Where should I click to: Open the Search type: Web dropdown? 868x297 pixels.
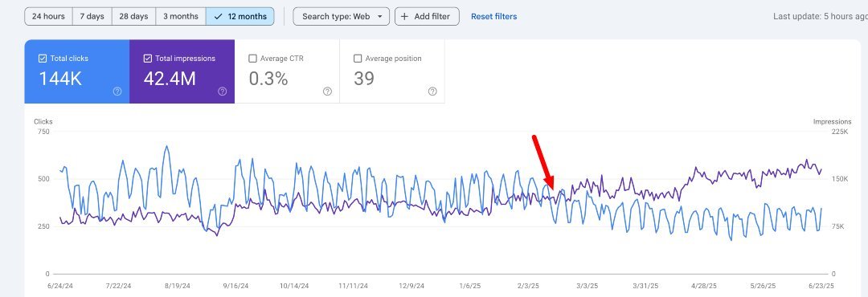[341, 17]
